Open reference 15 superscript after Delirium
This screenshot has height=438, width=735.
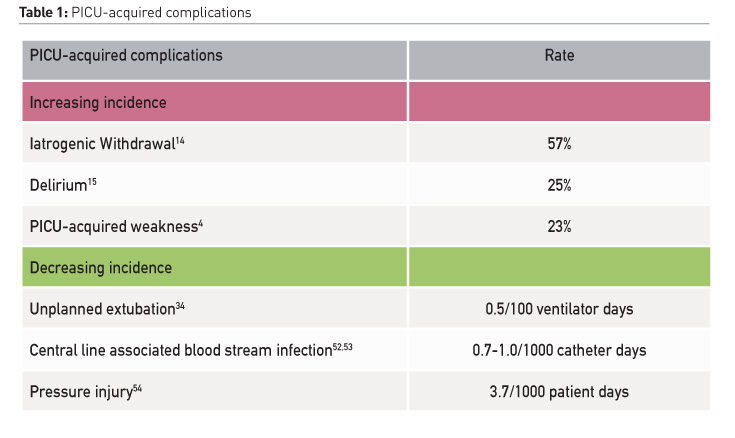coord(91,182)
